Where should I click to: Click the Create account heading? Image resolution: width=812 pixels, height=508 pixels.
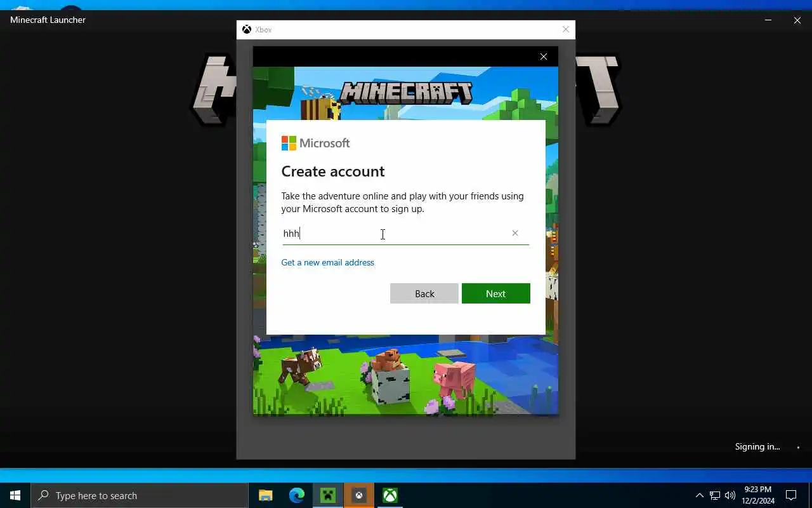(333, 171)
